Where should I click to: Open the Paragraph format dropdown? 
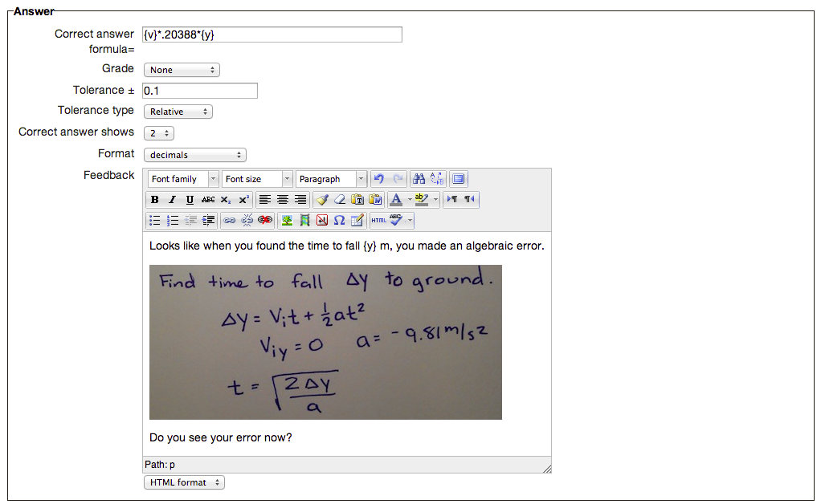(x=331, y=179)
